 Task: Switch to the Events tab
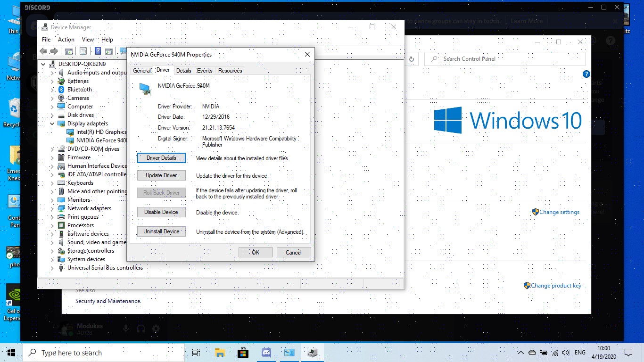point(205,71)
